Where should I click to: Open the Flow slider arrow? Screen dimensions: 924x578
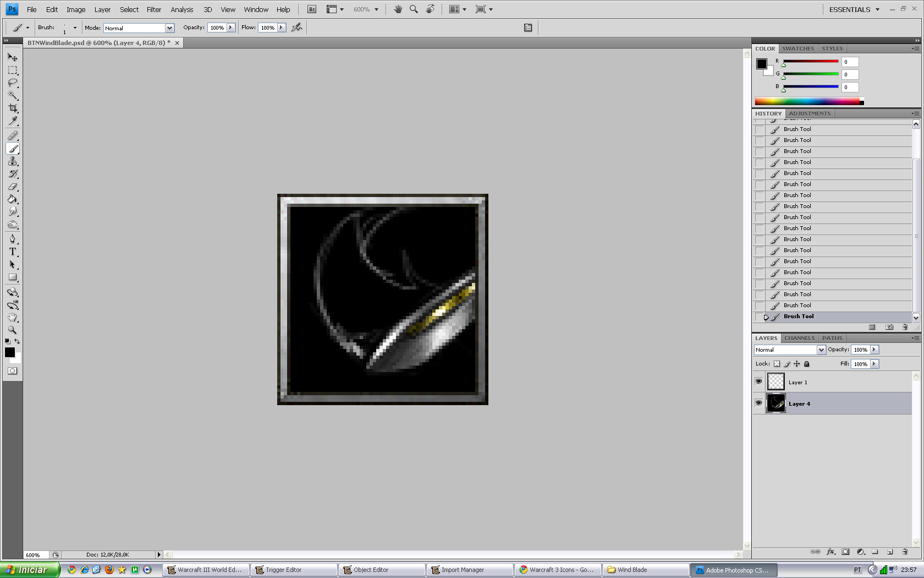point(281,28)
